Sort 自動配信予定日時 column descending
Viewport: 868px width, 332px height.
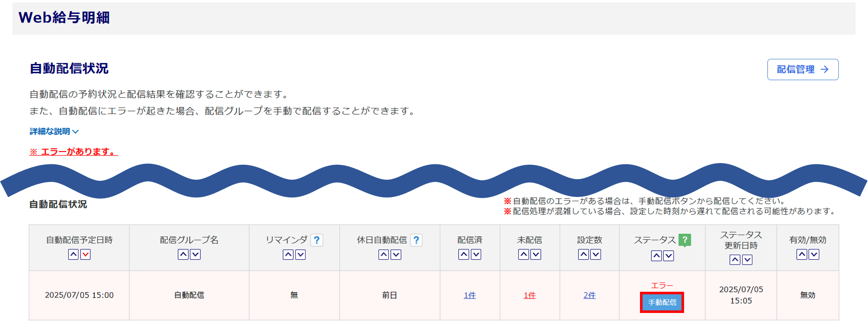(x=86, y=255)
